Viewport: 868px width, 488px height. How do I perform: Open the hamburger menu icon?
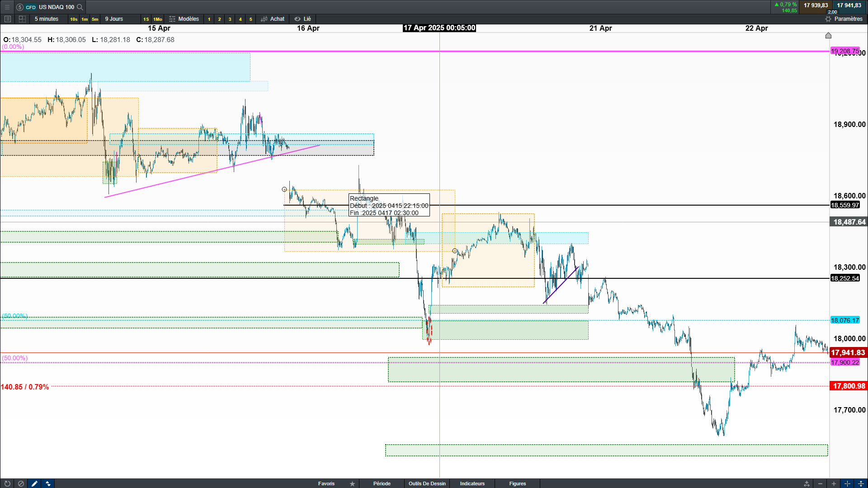tap(7, 7)
